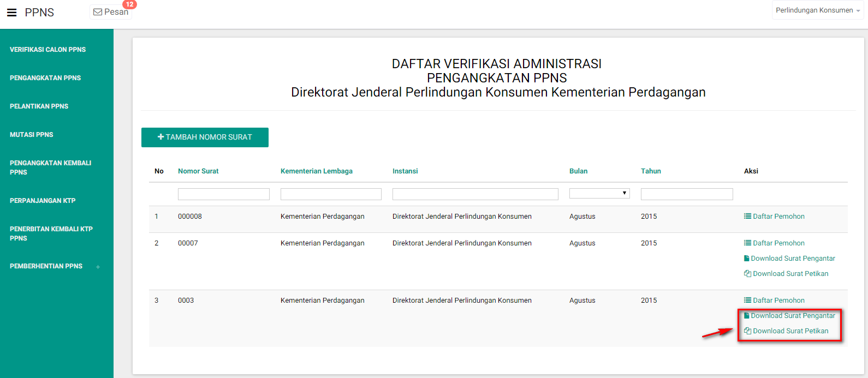Open the Bulan filter dropdown
Screen dimensions: 868x378
[x=599, y=194]
